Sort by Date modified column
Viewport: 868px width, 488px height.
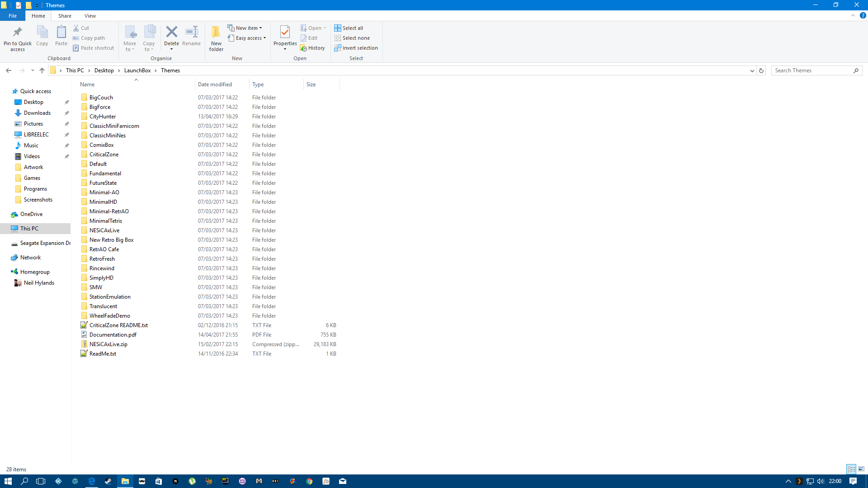click(x=222, y=84)
